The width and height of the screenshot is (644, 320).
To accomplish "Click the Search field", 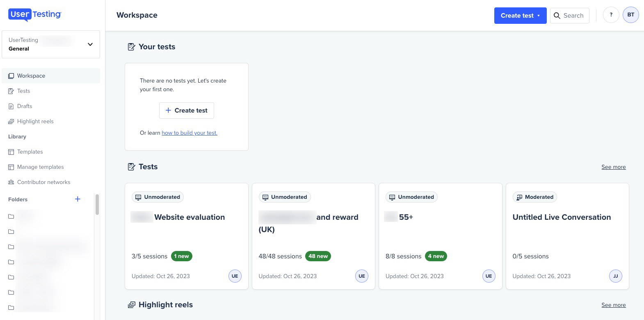I will pos(569,16).
